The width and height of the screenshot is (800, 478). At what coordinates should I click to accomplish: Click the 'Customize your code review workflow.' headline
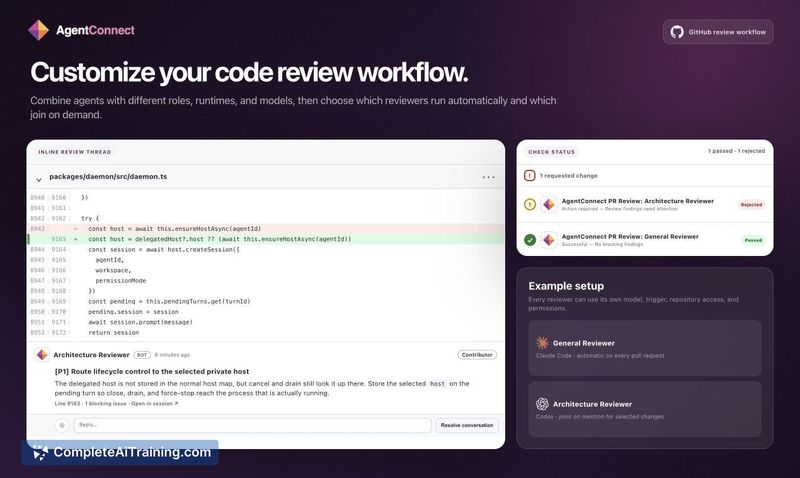[x=249, y=72]
